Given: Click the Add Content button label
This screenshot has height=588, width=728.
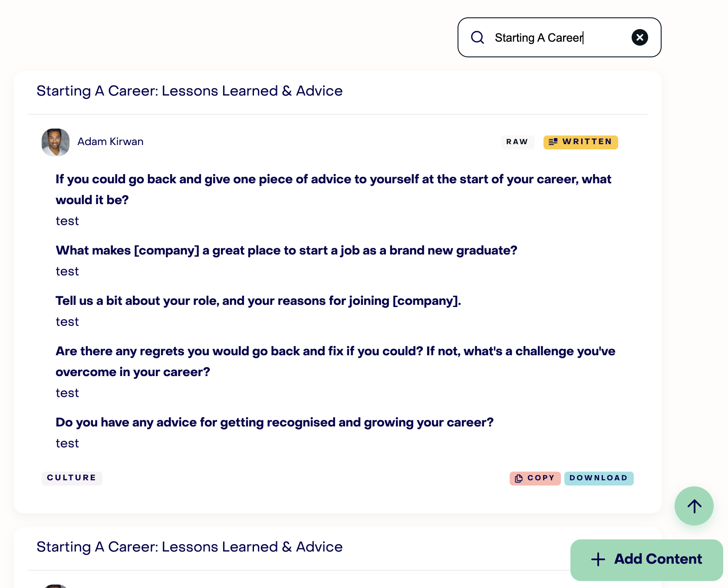Looking at the screenshot, I should coord(658,559).
